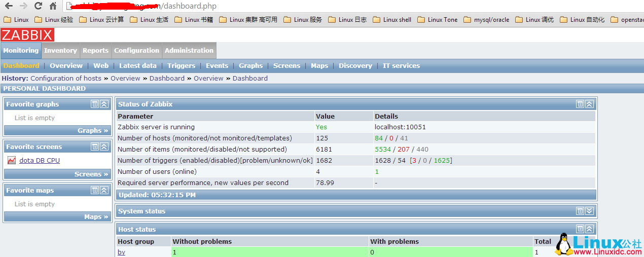644x257 pixels.
Task: Collapse the Favorite screens widget
Action: [104, 146]
